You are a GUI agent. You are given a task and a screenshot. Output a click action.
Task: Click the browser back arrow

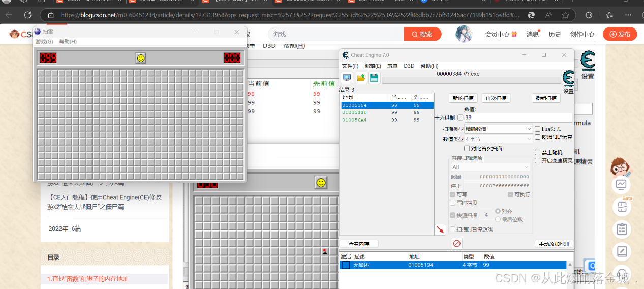point(8,15)
